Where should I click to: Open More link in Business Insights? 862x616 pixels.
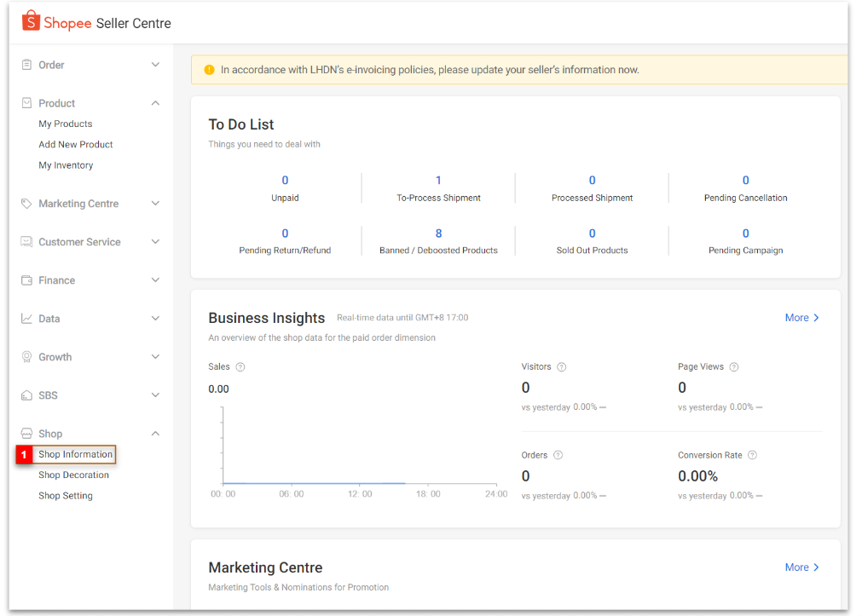click(x=801, y=318)
